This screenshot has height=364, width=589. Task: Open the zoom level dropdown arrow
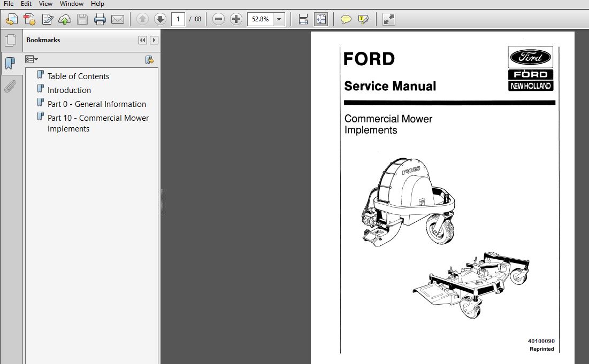279,19
